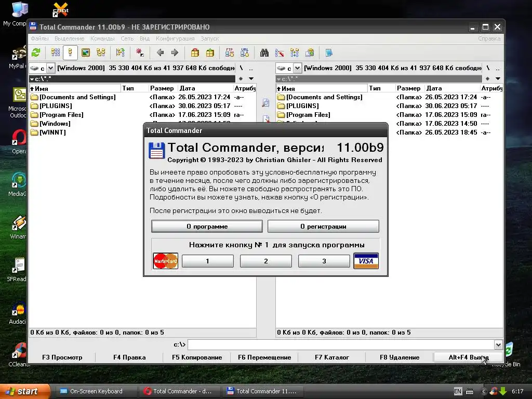Open the left panel drive dropdown
Viewport: 532px width, 399px height.
coord(50,68)
